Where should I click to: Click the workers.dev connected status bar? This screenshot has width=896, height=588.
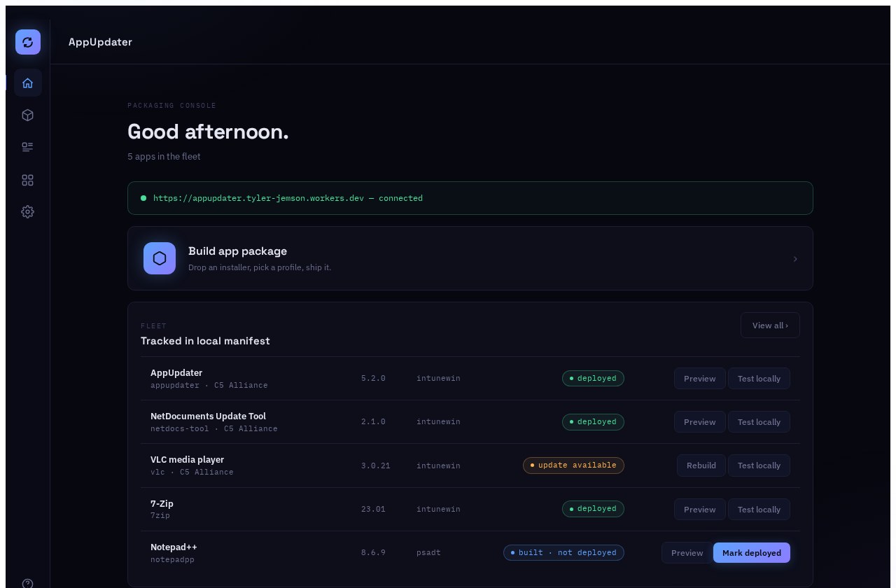(470, 198)
